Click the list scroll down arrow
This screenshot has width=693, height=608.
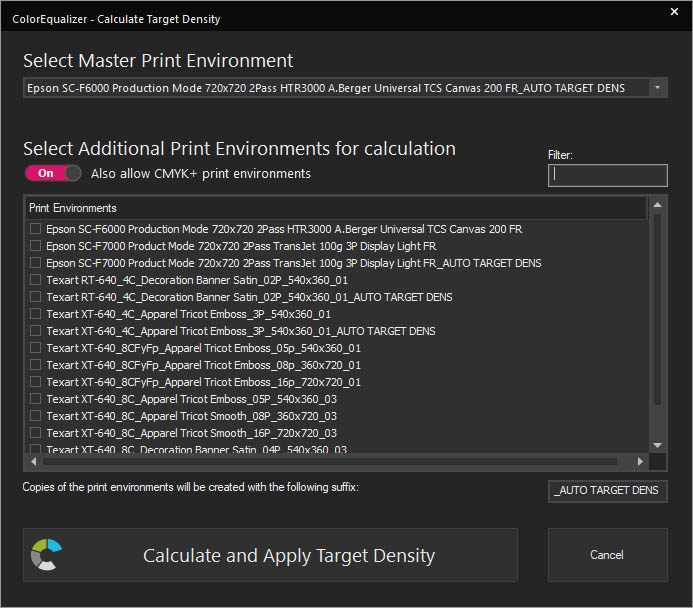click(658, 445)
